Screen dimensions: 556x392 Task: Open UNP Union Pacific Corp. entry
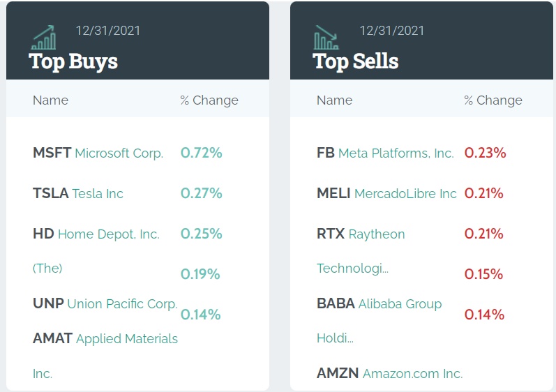tap(105, 303)
